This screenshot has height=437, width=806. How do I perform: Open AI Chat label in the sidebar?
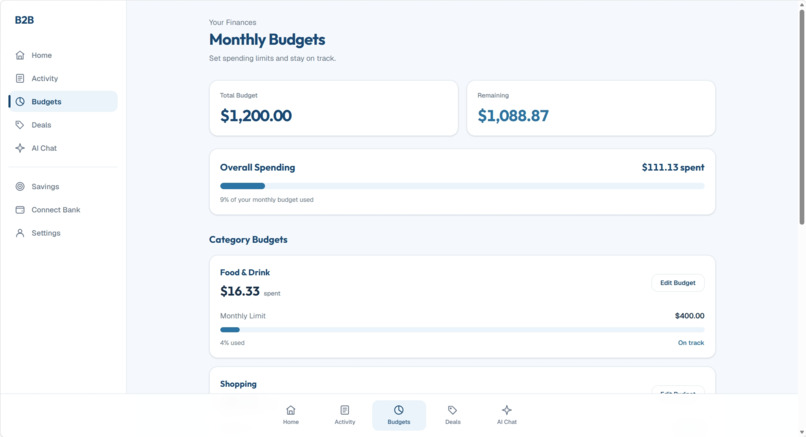(x=44, y=148)
